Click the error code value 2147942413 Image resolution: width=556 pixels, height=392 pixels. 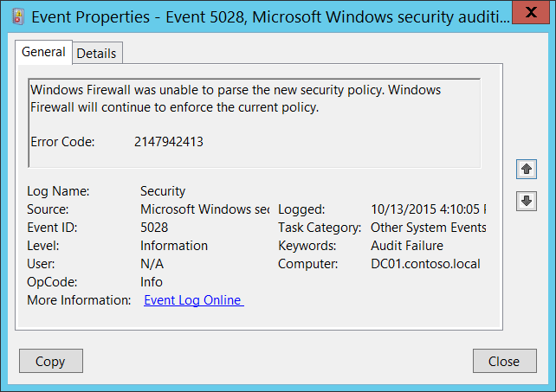click(x=169, y=141)
